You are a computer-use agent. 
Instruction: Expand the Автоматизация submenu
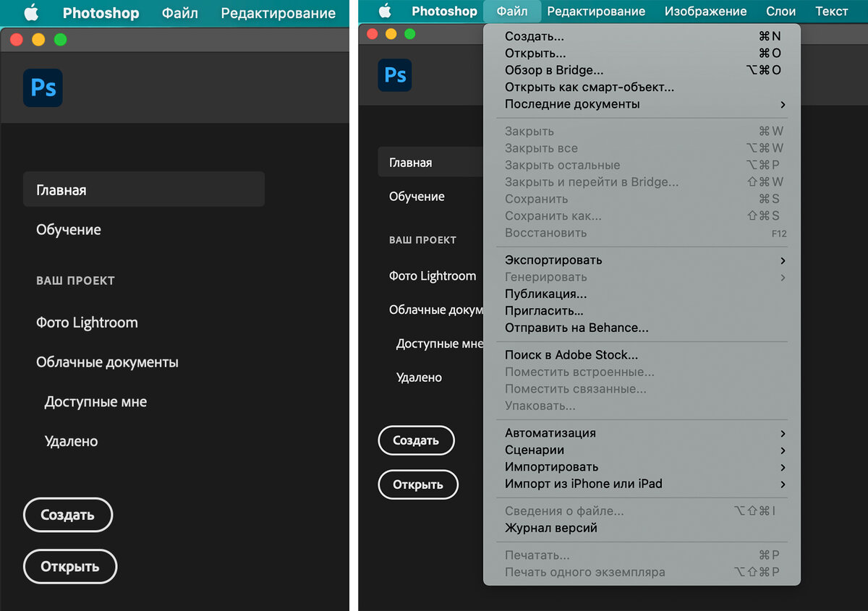coord(642,433)
